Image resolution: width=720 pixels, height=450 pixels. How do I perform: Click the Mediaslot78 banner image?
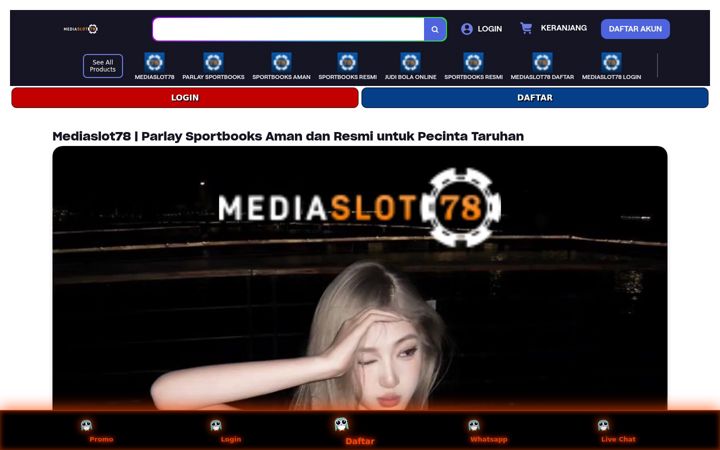click(360, 278)
